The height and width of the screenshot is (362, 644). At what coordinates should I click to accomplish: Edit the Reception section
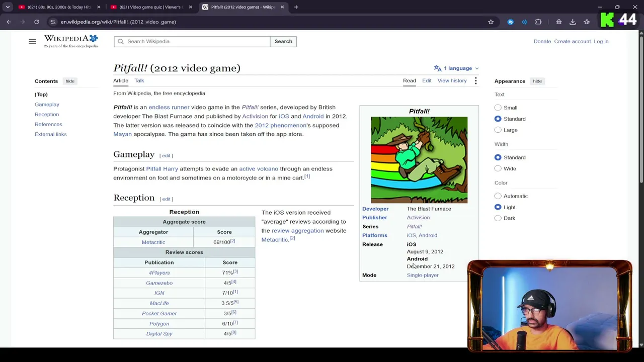click(166, 199)
